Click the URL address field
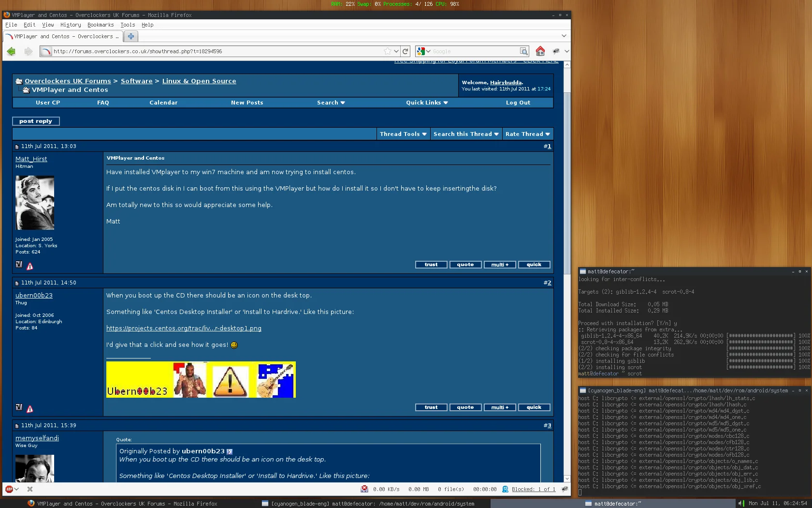This screenshot has width=812, height=508. coord(217,51)
